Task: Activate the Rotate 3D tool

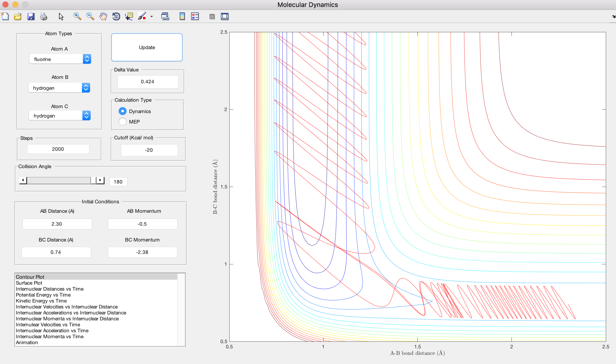Action: pos(116,17)
